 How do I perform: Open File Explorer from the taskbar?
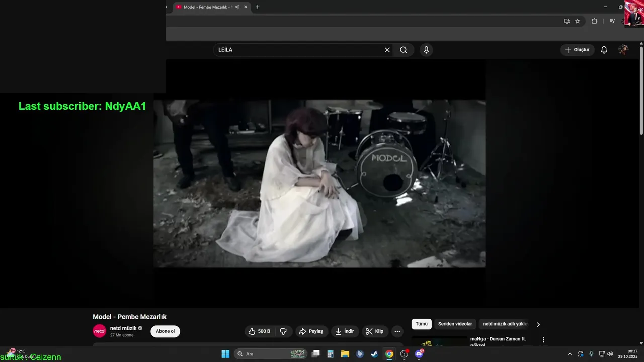point(345,354)
